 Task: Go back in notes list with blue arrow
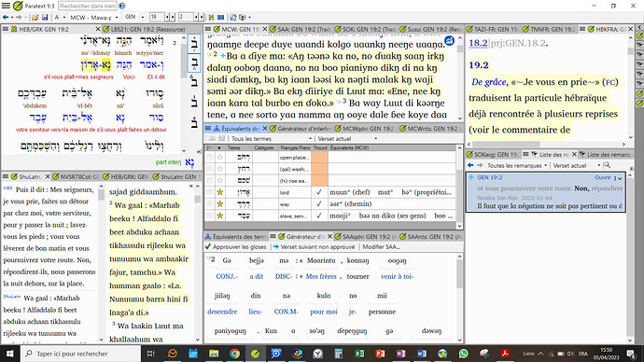(470, 165)
